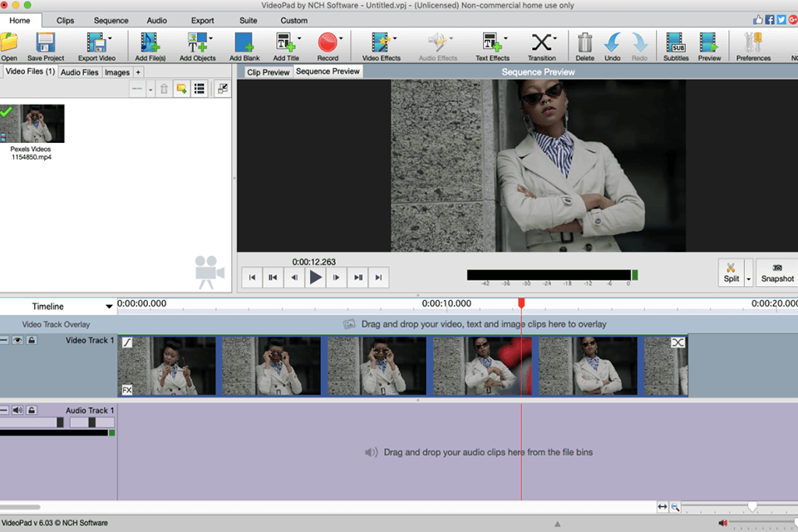The height and width of the screenshot is (532, 798).
Task: Open the Export menu tab
Action: (x=202, y=20)
